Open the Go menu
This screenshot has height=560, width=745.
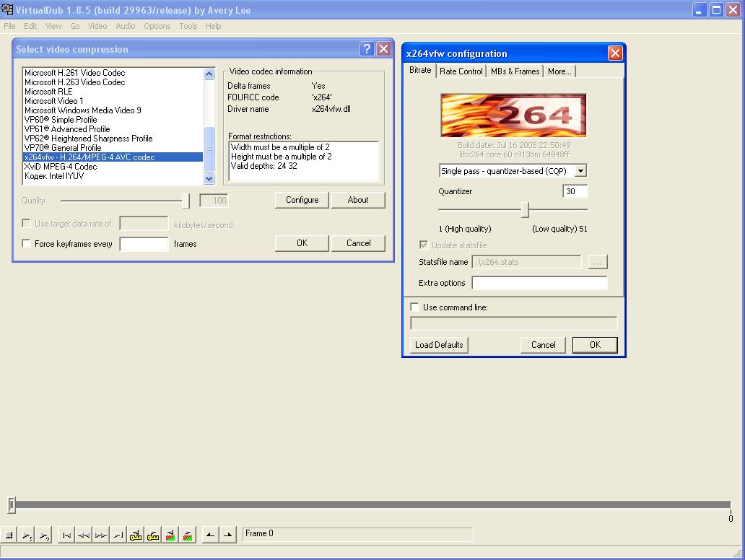click(x=75, y=26)
